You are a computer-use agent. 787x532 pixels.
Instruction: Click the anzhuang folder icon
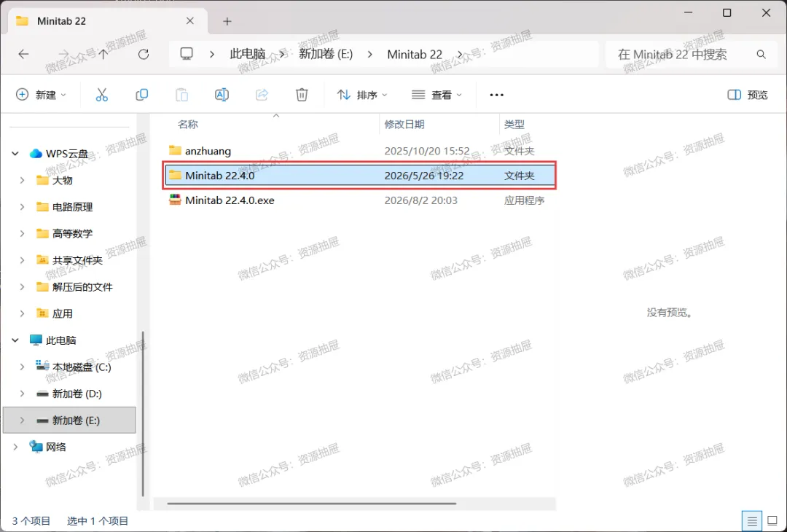coord(175,150)
